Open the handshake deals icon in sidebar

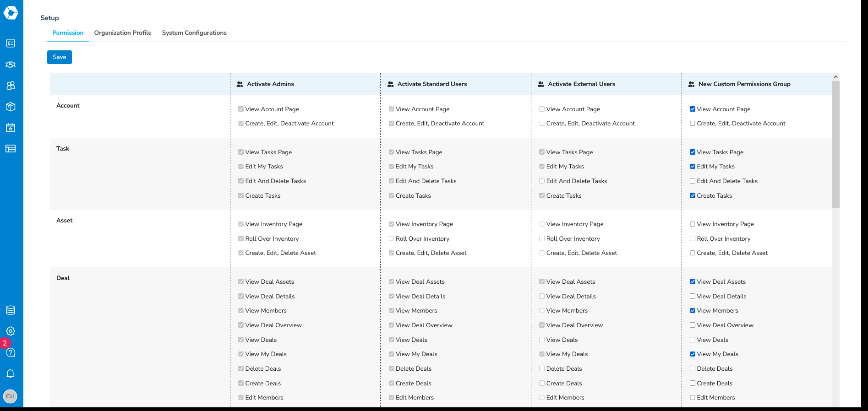coord(11,65)
